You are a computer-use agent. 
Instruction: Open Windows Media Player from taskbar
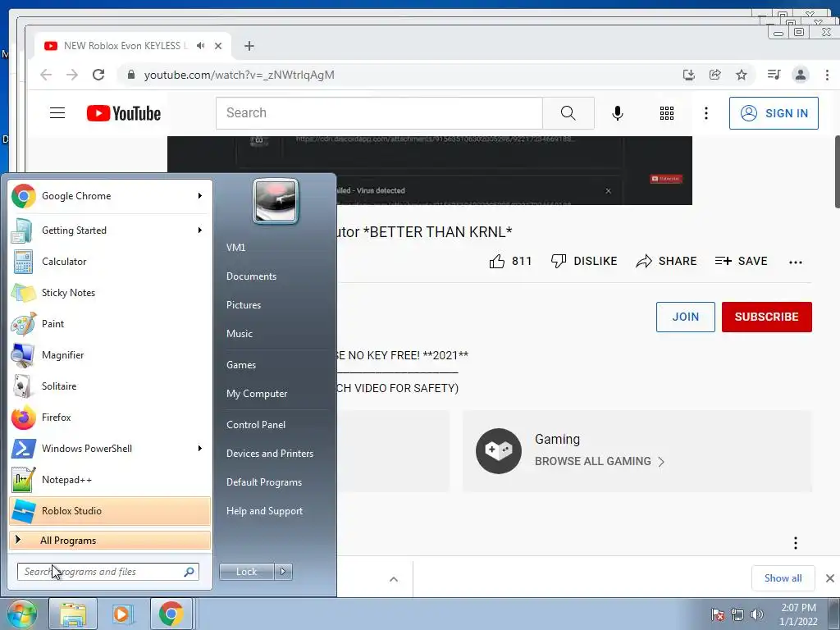[122, 614]
